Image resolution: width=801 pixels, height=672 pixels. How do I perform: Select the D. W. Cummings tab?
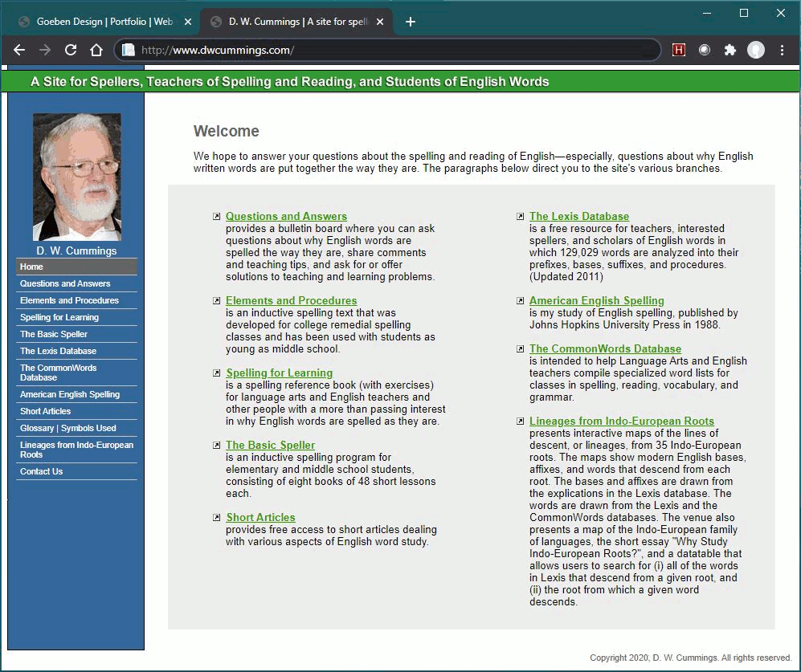click(x=296, y=22)
